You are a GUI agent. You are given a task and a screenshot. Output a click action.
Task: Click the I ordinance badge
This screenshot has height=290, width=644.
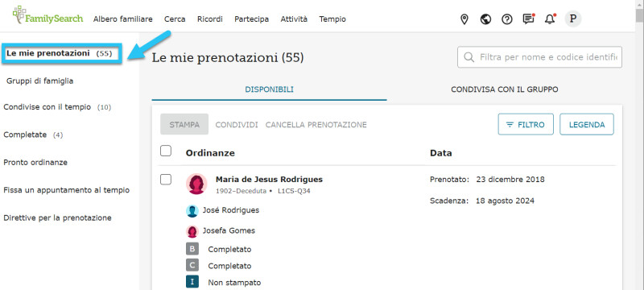click(x=192, y=282)
